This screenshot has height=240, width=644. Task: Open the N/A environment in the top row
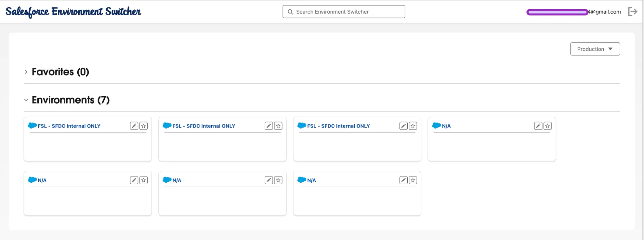[x=446, y=126]
